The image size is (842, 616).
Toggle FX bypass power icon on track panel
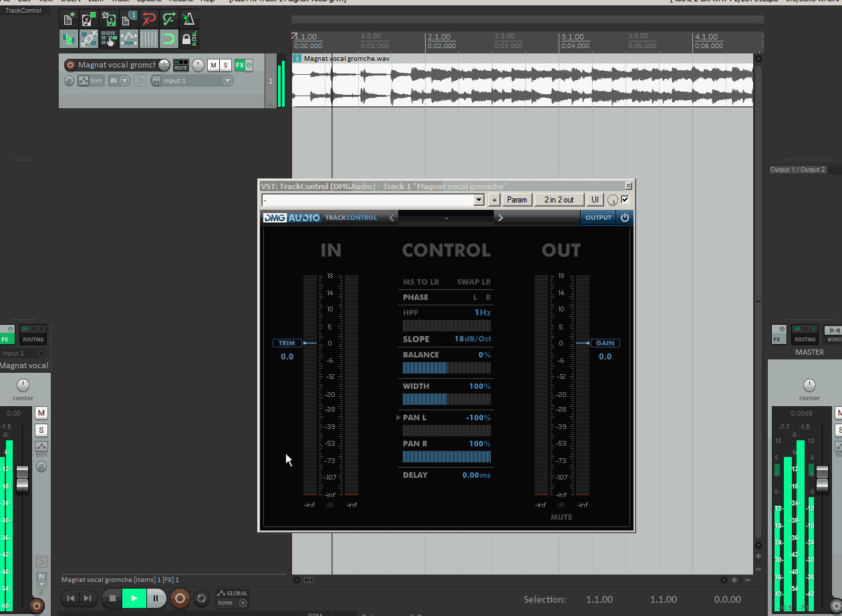[249, 65]
